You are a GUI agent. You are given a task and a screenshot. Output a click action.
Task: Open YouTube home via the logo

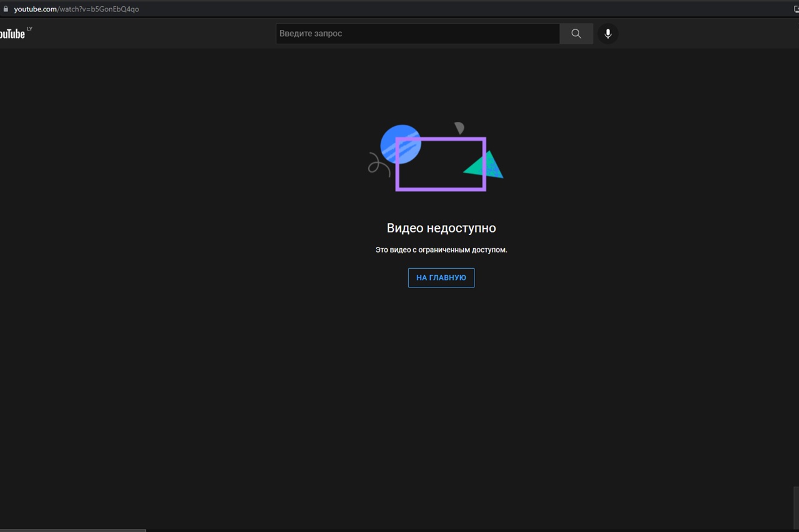(12, 34)
